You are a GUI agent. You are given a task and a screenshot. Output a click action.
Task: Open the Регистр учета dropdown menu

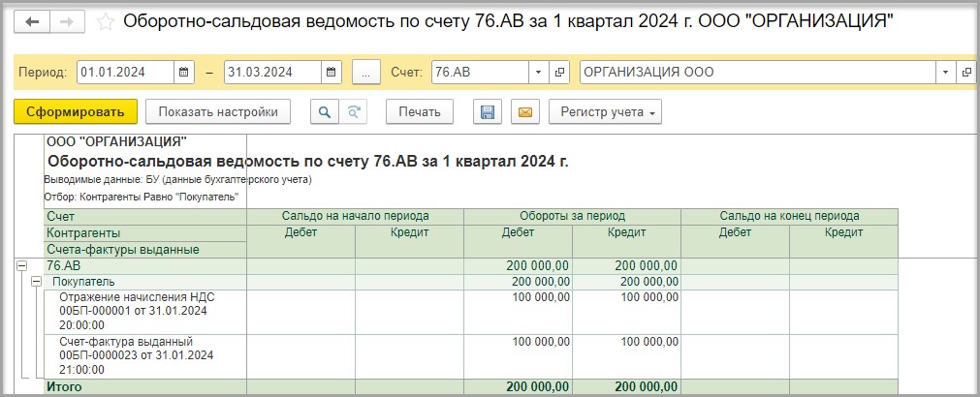click(605, 111)
